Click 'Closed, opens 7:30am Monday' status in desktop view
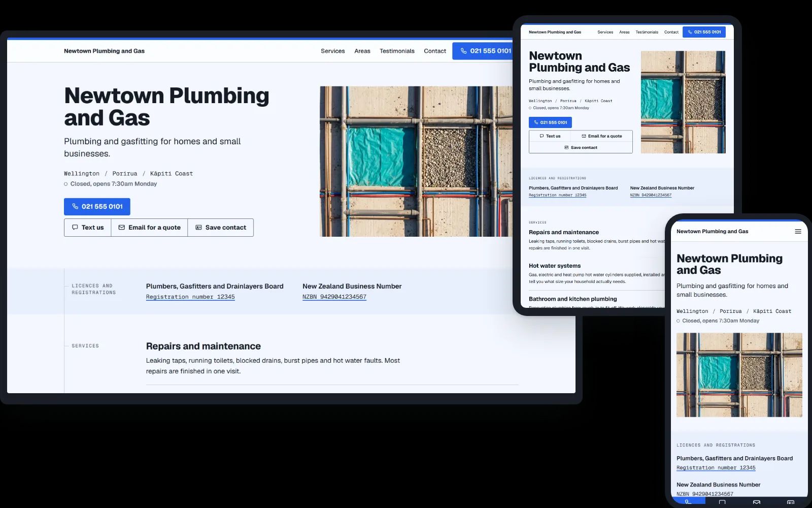The height and width of the screenshot is (508, 812). click(x=110, y=184)
